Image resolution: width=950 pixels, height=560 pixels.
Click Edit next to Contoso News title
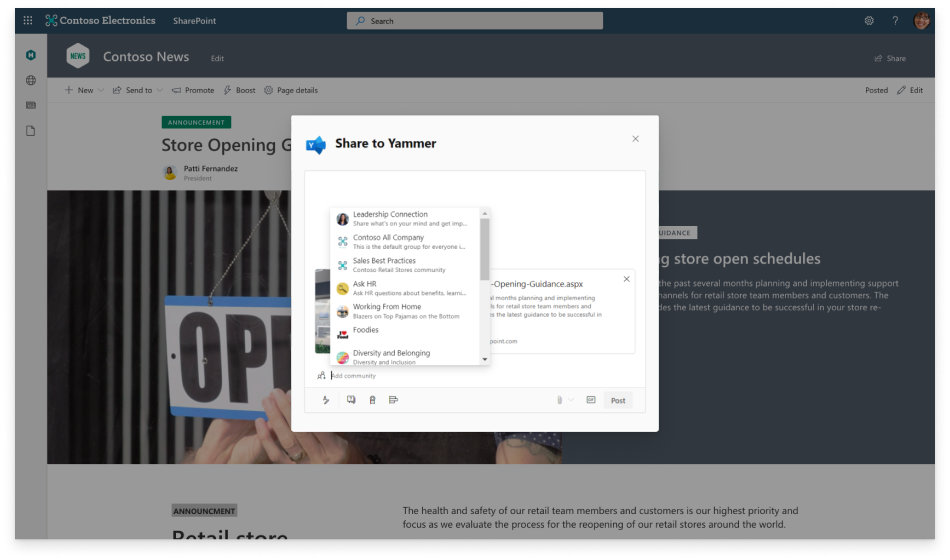218,58
